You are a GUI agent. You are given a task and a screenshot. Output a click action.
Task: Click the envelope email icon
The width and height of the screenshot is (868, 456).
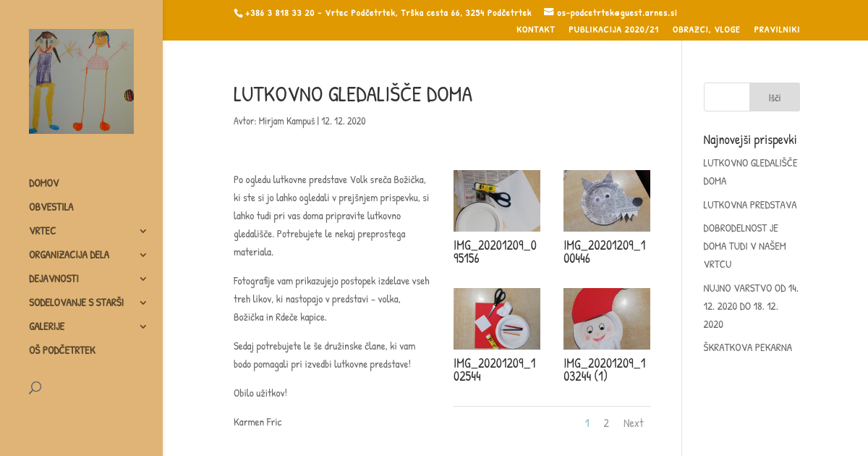coord(549,12)
